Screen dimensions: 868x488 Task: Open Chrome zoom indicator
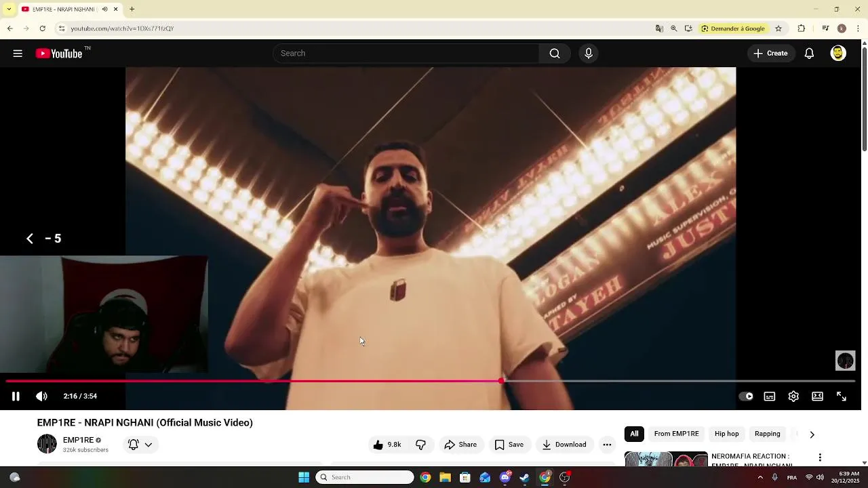point(673,28)
